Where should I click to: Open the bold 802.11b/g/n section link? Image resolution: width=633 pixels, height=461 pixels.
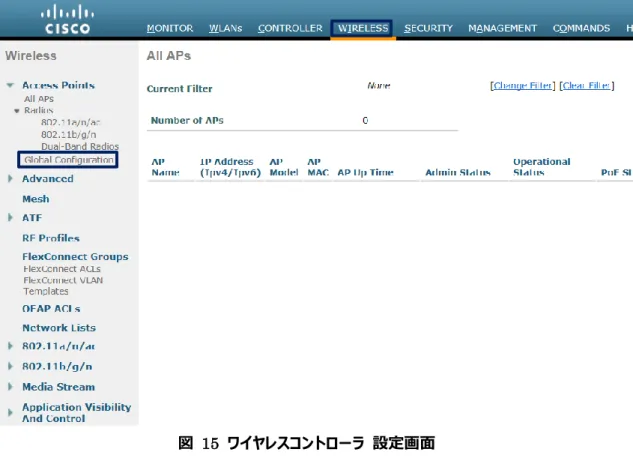click(57, 366)
